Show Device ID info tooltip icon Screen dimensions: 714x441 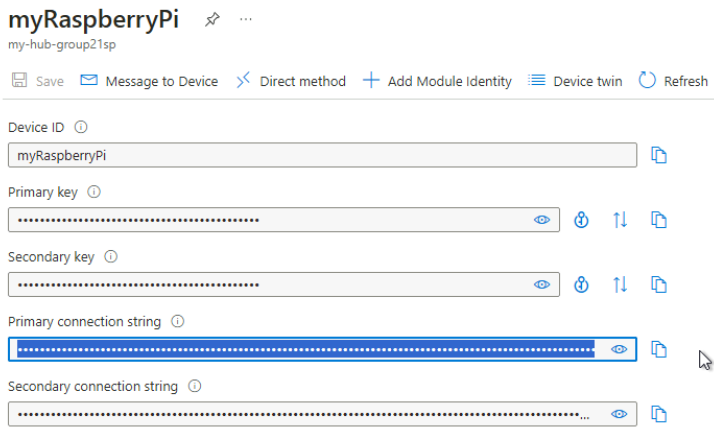pos(81,127)
